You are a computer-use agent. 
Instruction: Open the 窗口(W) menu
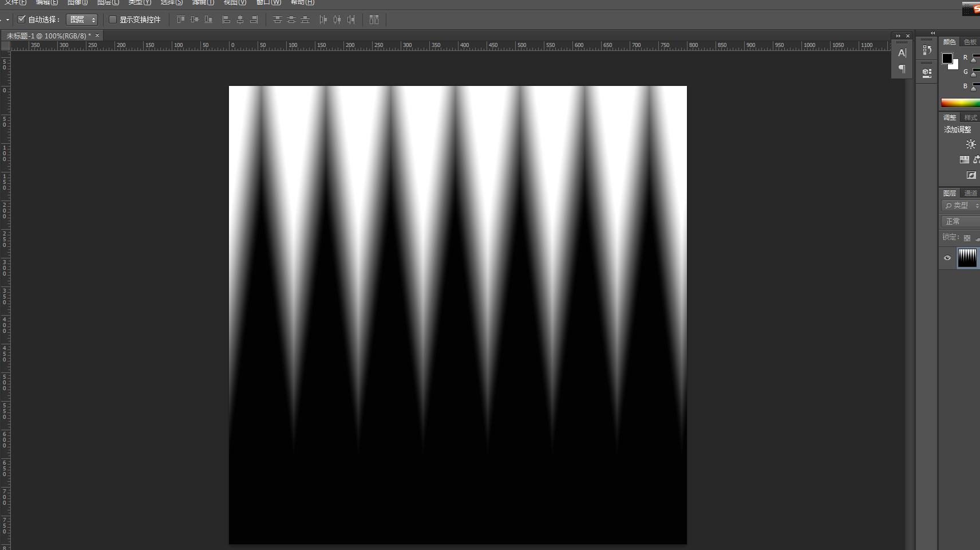point(268,2)
